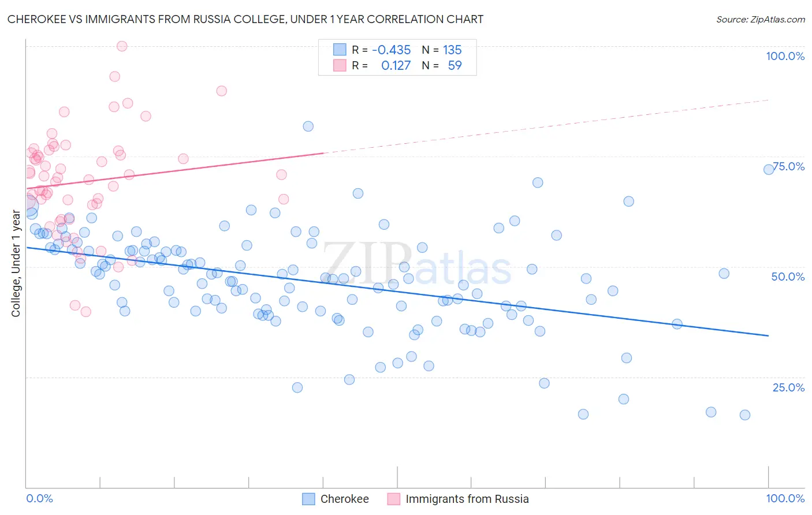812x515 pixels.
Task: Click the topmost pink data point
Action: (x=122, y=46)
